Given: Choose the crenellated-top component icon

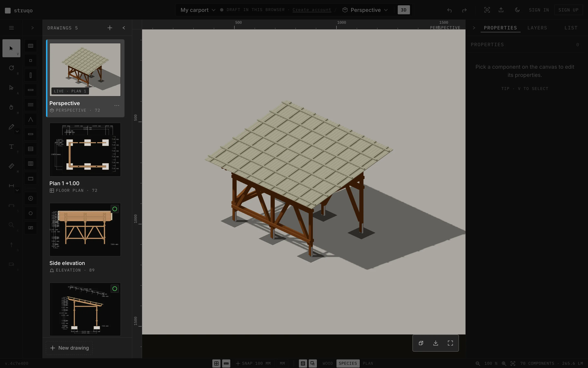Looking at the screenshot, I should click(x=31, y=178).
